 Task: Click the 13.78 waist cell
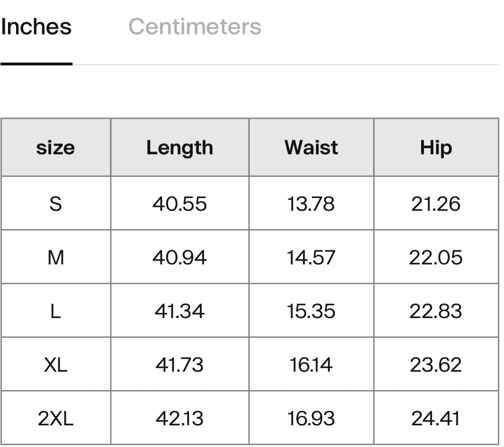click(x=311, y=204)
